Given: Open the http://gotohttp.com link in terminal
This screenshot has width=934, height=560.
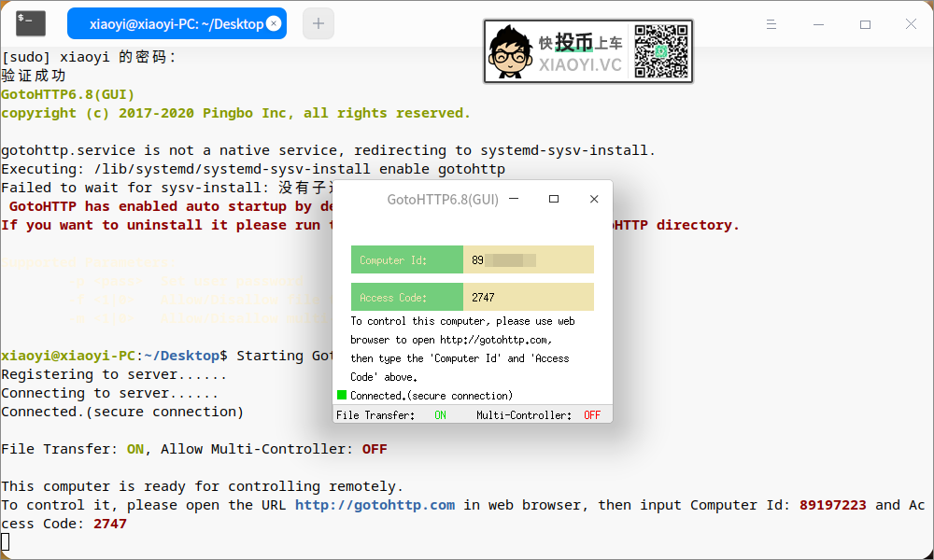Looking at the screenshot, I should (375, 505).
